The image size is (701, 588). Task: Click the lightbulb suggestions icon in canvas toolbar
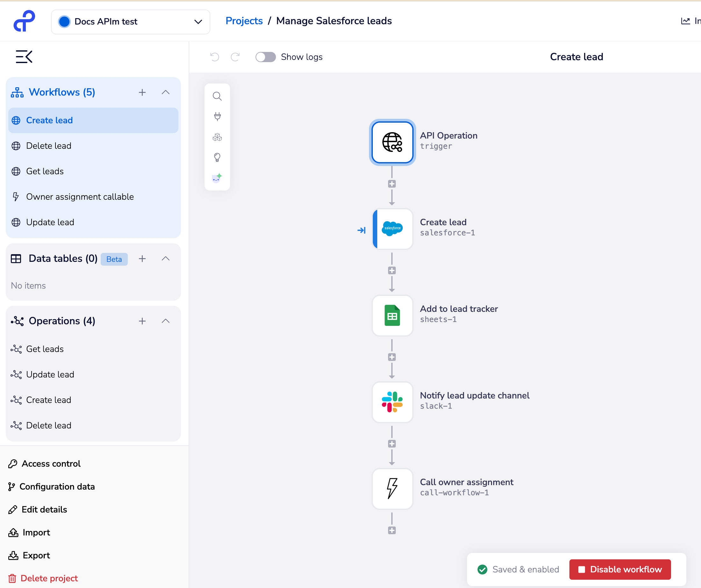[x=217, y=157]
